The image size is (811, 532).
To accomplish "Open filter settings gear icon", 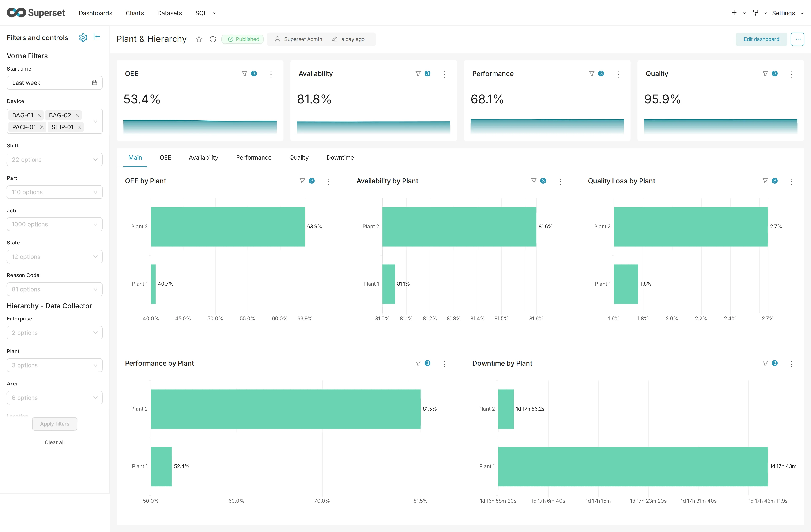I will point(83,37).
